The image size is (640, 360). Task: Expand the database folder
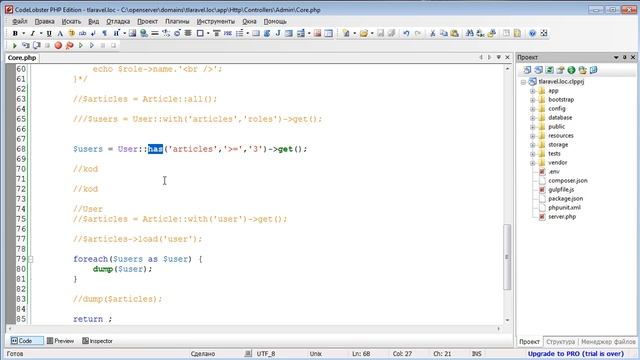click(x=533, y=118)
